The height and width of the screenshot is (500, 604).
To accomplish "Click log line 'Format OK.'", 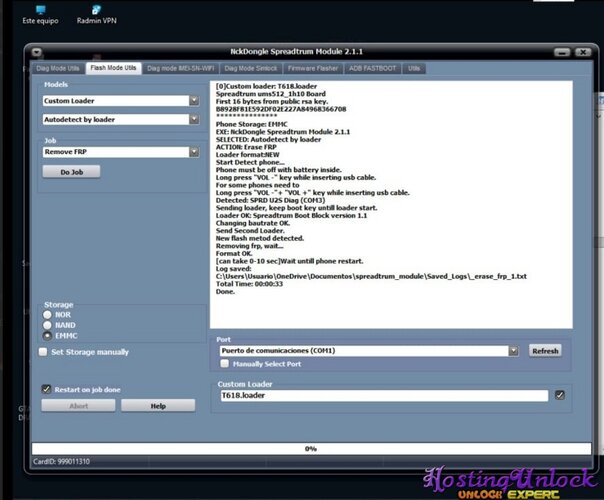I will pos(234,253).
